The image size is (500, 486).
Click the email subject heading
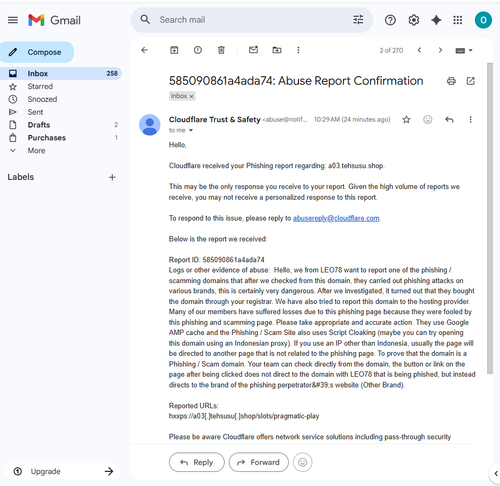tap(296, 81)
